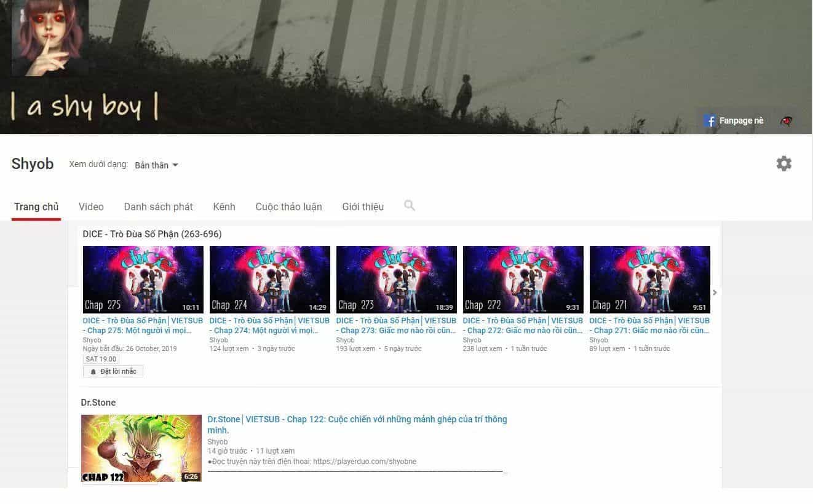Click the '238 lượt xem' view count
Screen dimensions: 813x504
482,348
